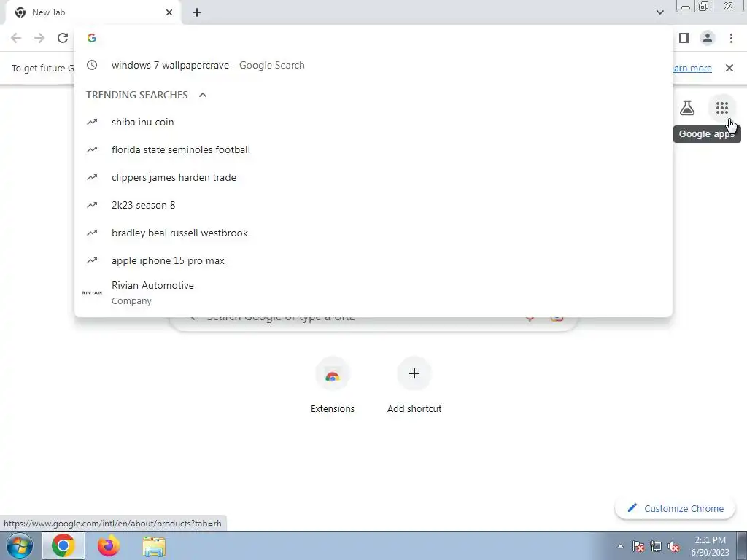747x560 pixels.
Task: Open a new tab with plus button
Action: click(197, 12)
